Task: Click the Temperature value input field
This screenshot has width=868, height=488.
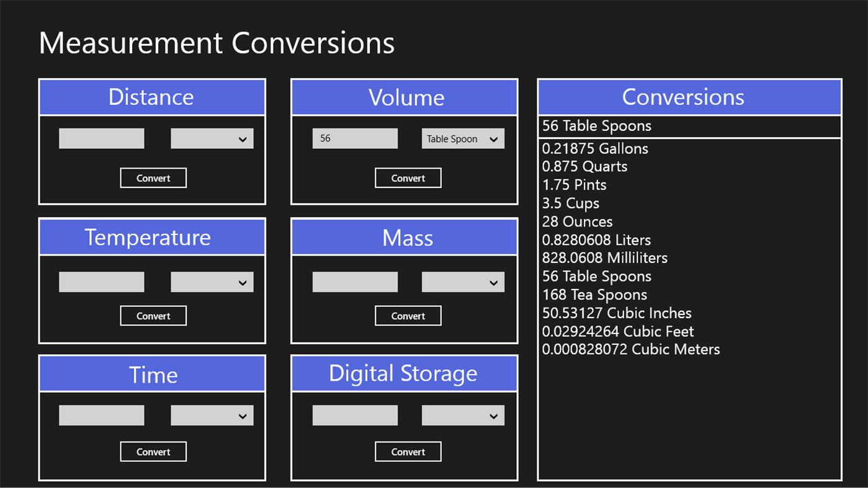Action: (x=101, y=282)
